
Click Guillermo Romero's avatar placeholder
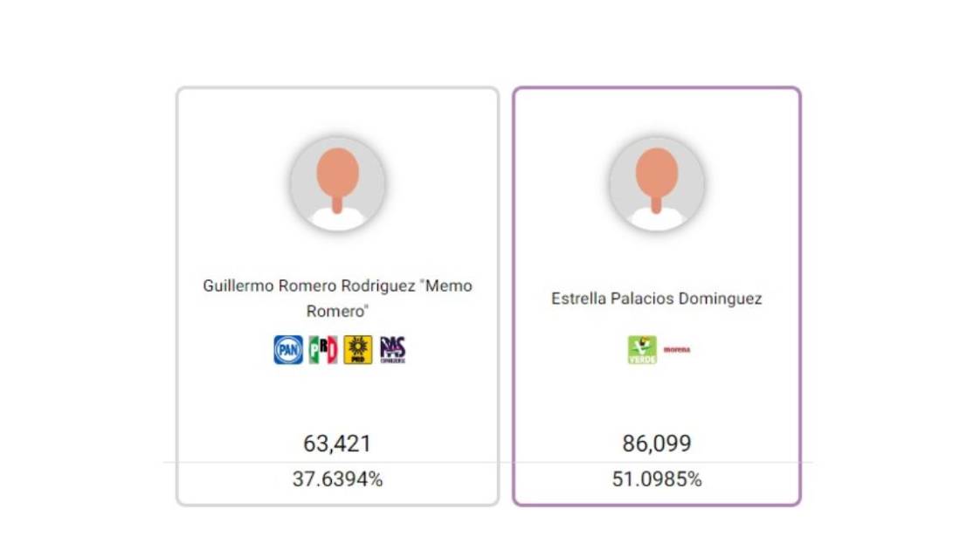337,184
